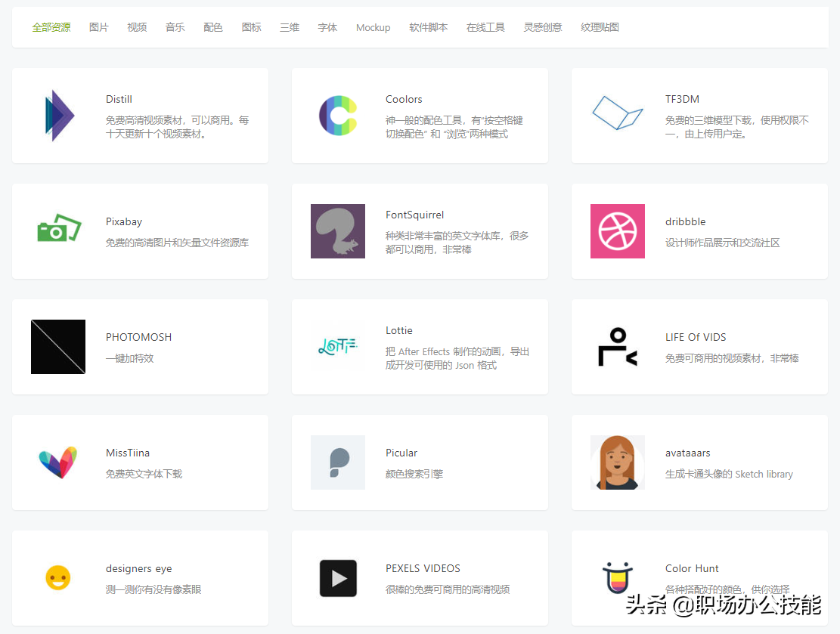Click designers eye description 测一测你有没有像素眼
The image size is (840, 634).
tap(153, 589)
